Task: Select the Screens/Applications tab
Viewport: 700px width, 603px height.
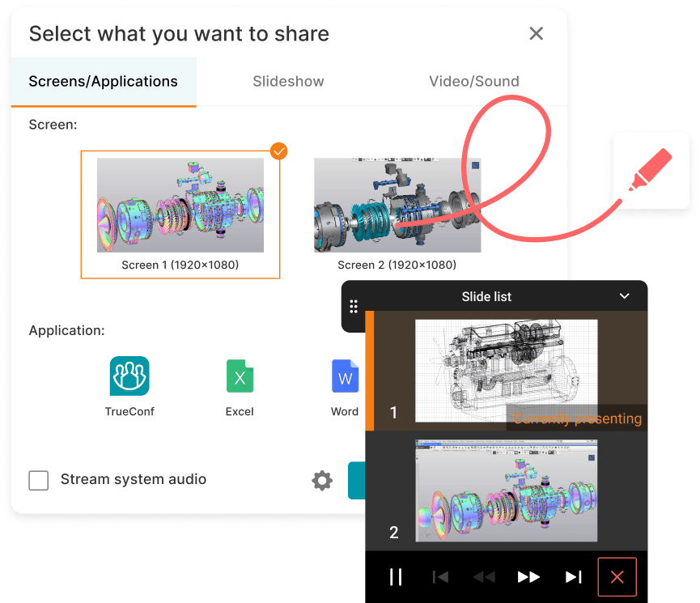Action: (x=103, y=81)
